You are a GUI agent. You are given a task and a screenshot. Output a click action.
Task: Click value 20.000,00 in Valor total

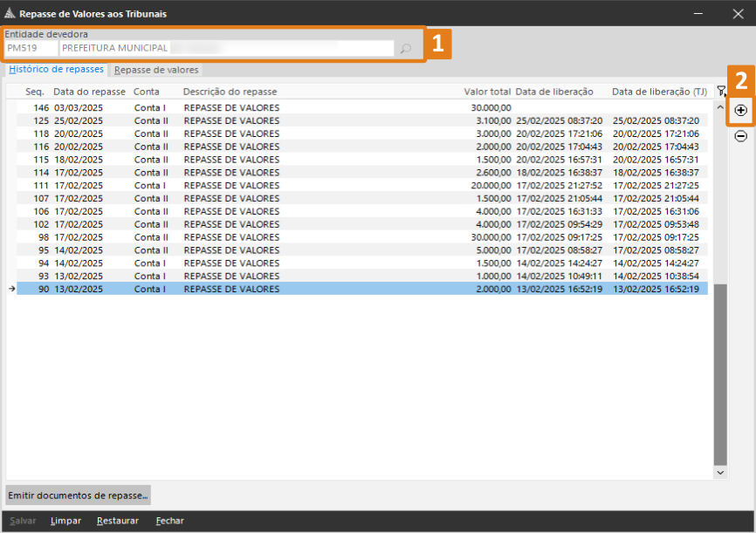click(491, 186)
